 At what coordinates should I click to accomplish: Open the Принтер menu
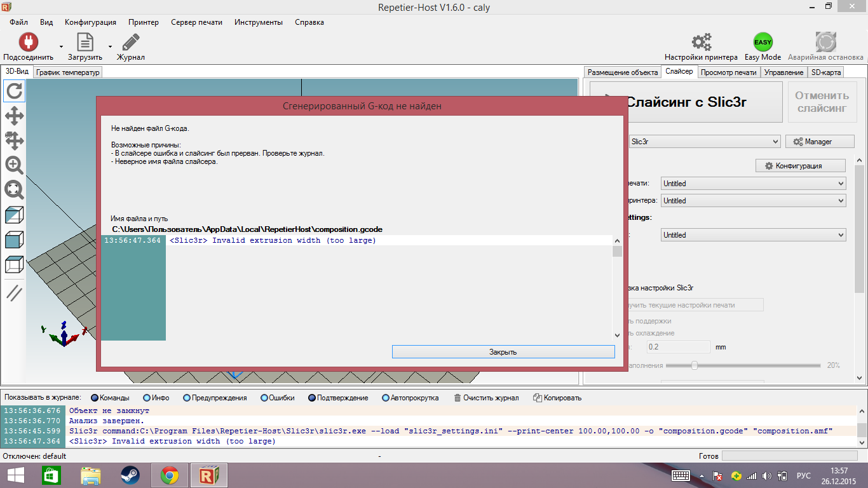coord(144,22)
